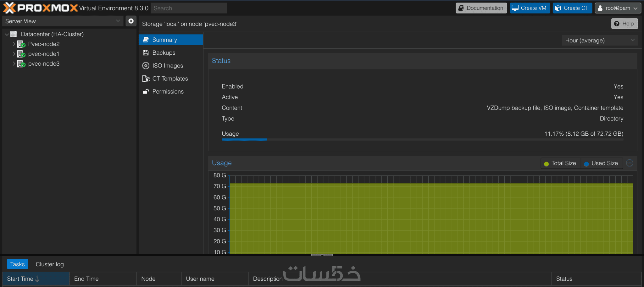Image resolution: width=644 pixels, height=287 pixels.
Task: Expand the Pvec-node2 tree node
Action: (14, 44)
